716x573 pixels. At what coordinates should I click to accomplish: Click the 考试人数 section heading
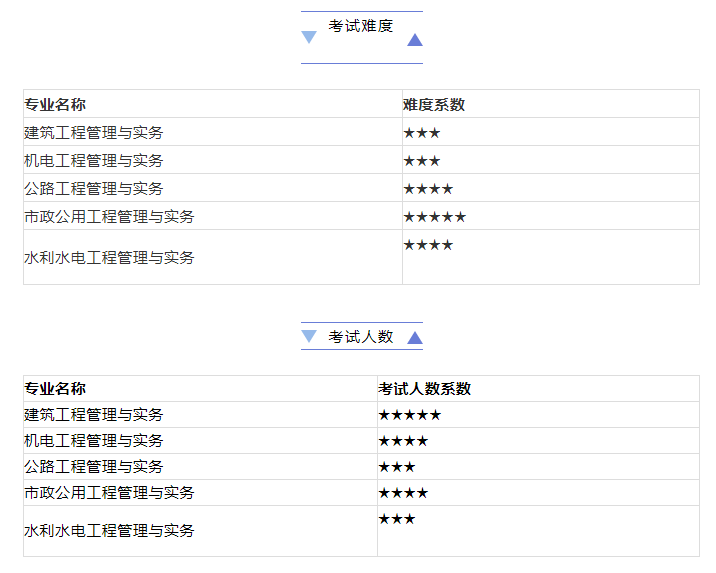(x=360, y=337)
